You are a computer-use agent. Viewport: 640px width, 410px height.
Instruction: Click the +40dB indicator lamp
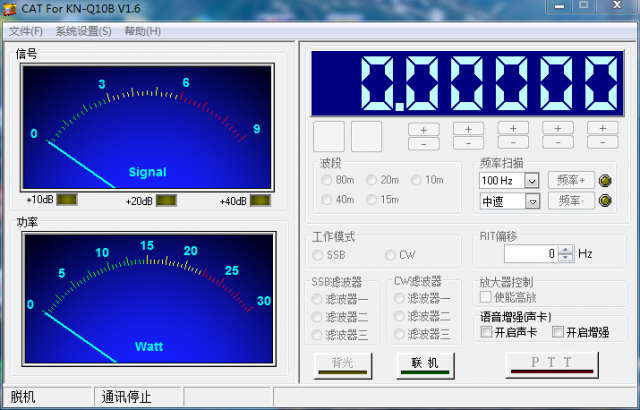(x=260, y=201)
